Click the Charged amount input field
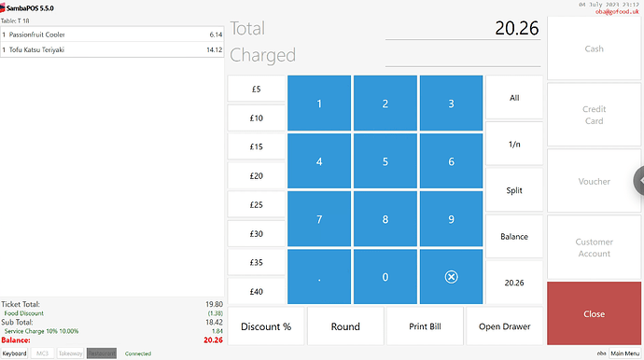Viewport: 644px width, 360px height. click(x=463, y=55)
